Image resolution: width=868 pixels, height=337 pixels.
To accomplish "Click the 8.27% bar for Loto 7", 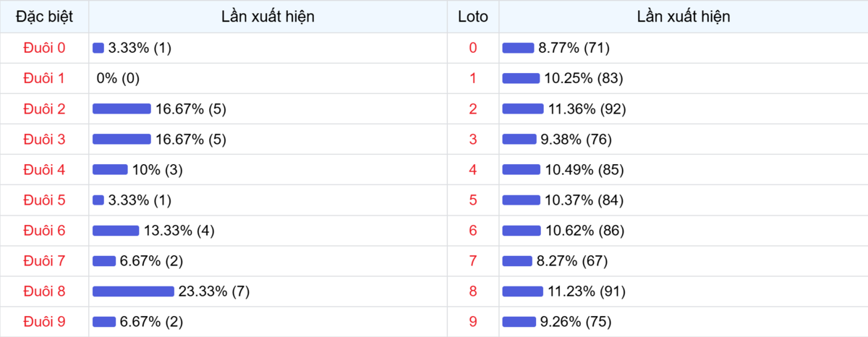I will click(x=517, y=261).
